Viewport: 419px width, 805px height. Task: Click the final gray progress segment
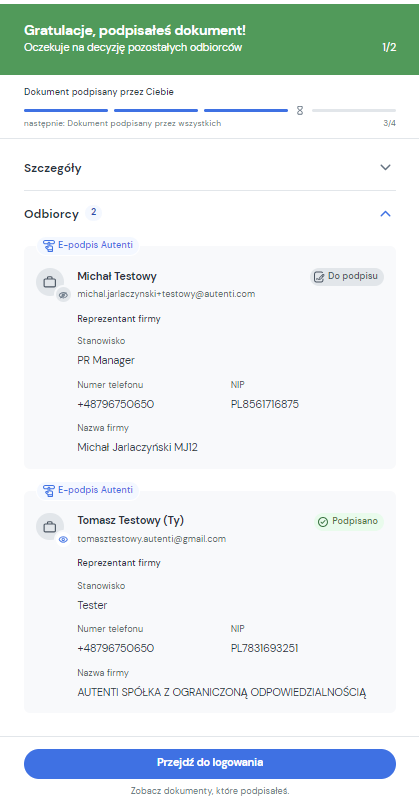pyautogui.click(x=354, y=110)
